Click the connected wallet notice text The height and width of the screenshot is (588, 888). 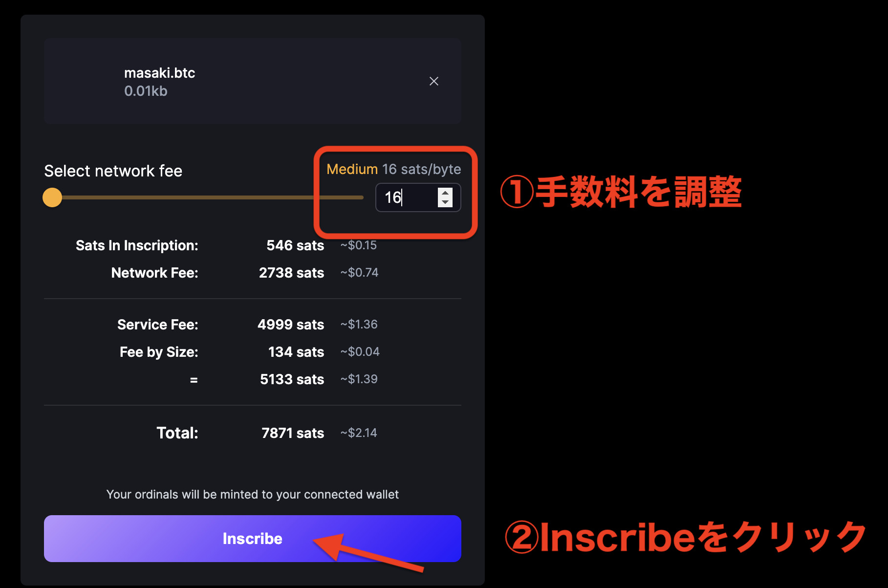(252, 495)
